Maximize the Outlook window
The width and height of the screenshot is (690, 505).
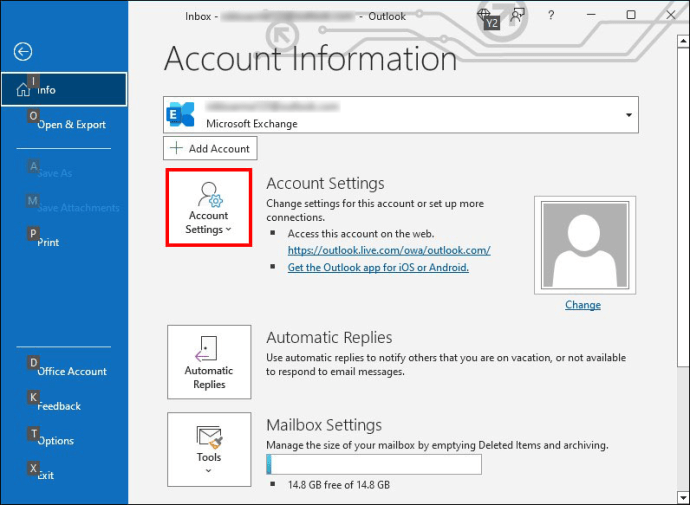631,15
